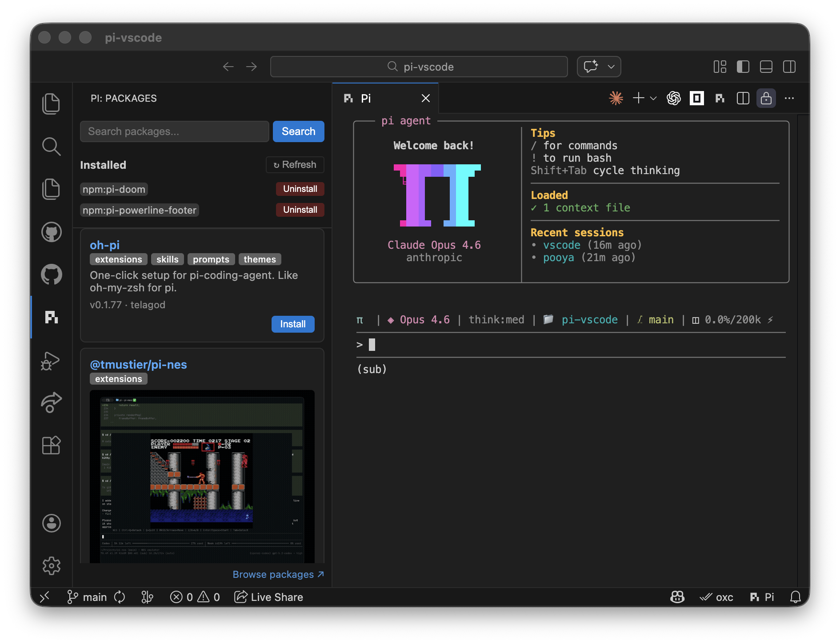Open the git graph icon in status bar
Viewport: 840px width, 644px height.
tap(147, 597)
